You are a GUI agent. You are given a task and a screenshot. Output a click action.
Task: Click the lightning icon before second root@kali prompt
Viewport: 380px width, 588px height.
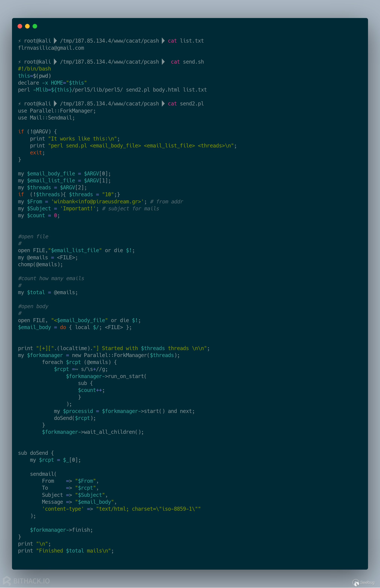(20, 62)
